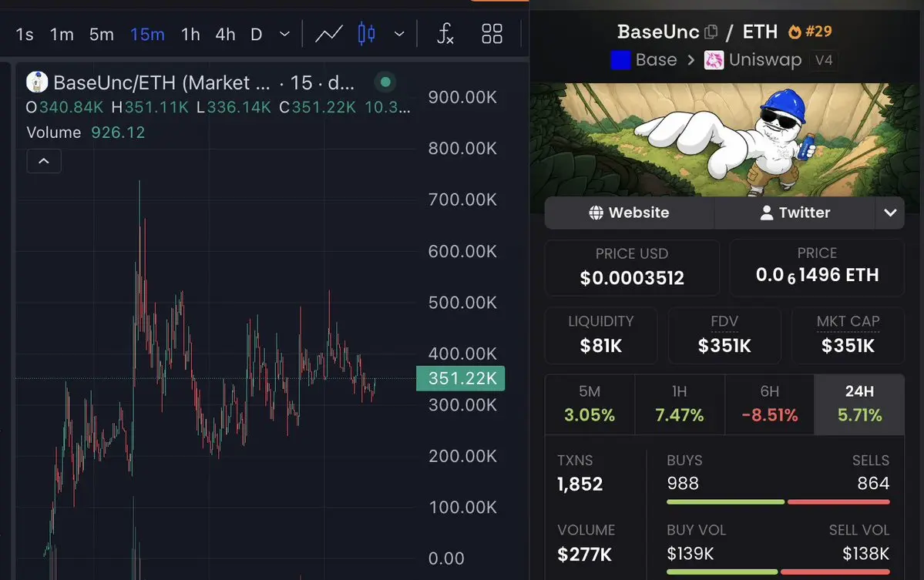This screenshot has width=924, height=580.
Task: Click the LIQUIDITY $81K box
Action: point(601,335)
